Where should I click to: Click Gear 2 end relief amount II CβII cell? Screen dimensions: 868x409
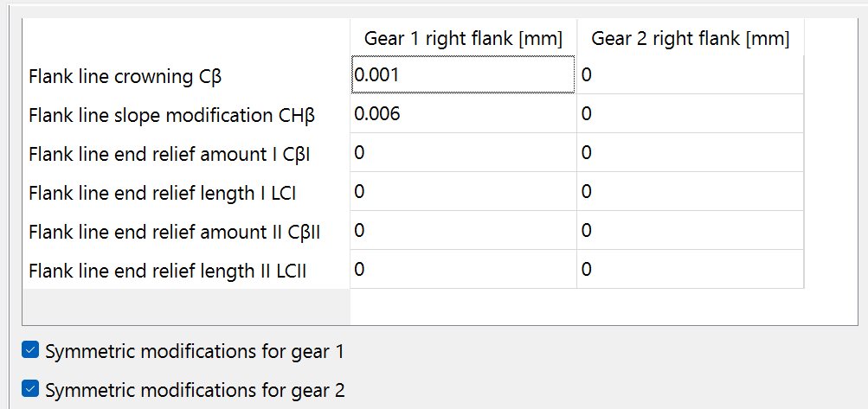click(x=690, y=231)
